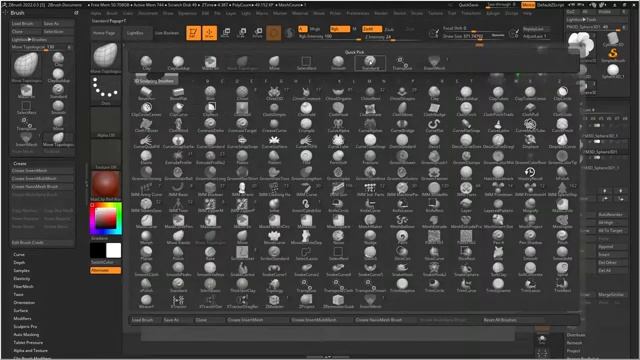
Task: Select the Morph brush
Action: point(146,237)
